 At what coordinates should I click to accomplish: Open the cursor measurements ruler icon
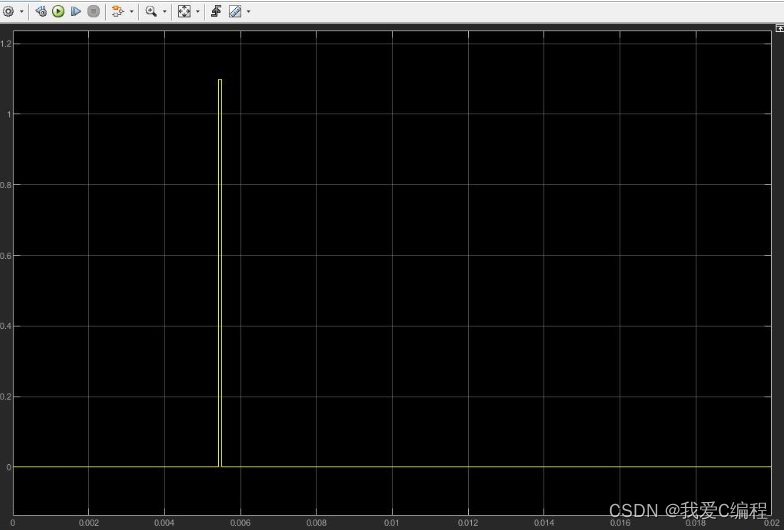(235, 11)
